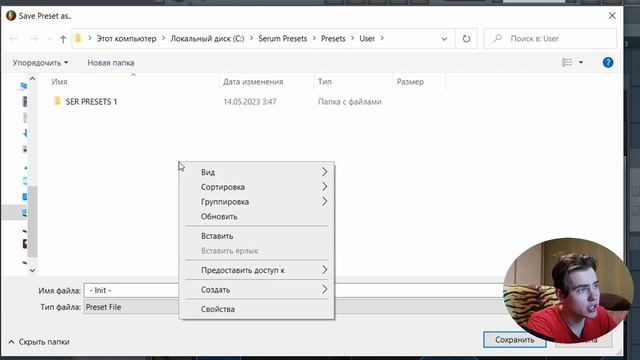Click the chevron after Этот компьютер in path
This screenshot has width=640, height=360.
pyautogui.click(x=163, y=39)
